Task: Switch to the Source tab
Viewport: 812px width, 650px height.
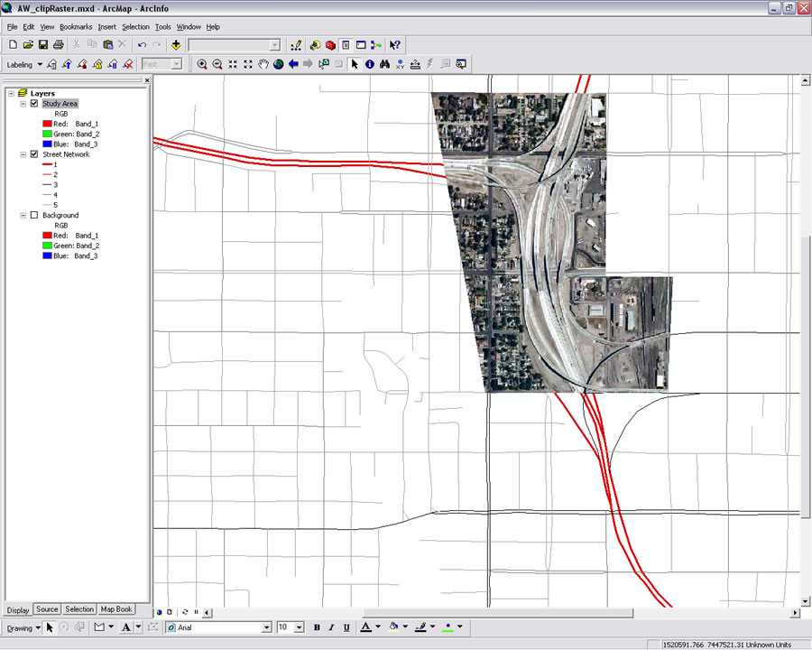Action: coord(47,609)
